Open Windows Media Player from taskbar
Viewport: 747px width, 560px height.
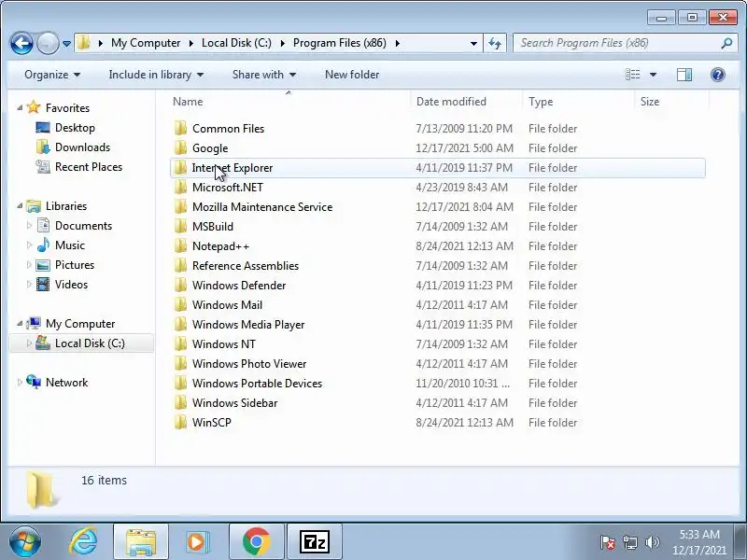click(196, 542)
